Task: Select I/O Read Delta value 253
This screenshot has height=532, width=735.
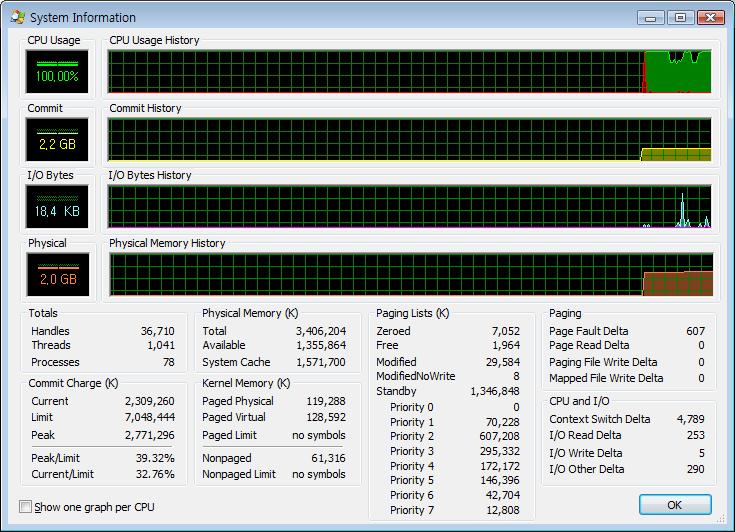Action: [696, 435]
